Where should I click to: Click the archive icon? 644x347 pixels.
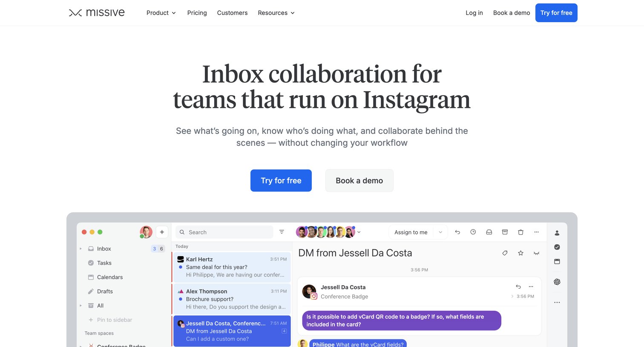(505, 232)
